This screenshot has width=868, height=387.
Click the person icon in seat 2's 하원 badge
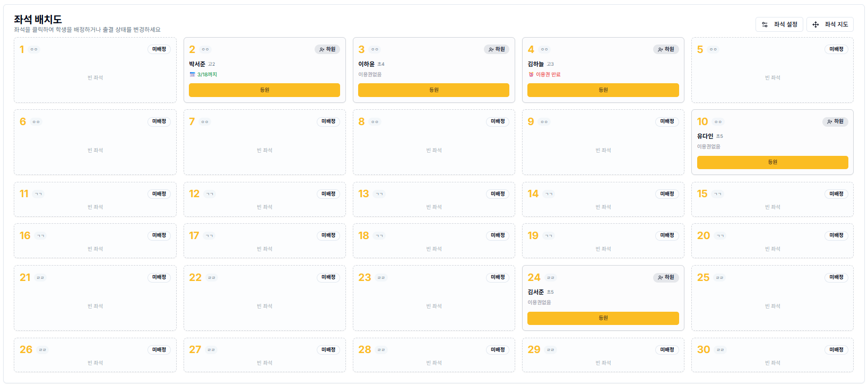coord(322,49)
